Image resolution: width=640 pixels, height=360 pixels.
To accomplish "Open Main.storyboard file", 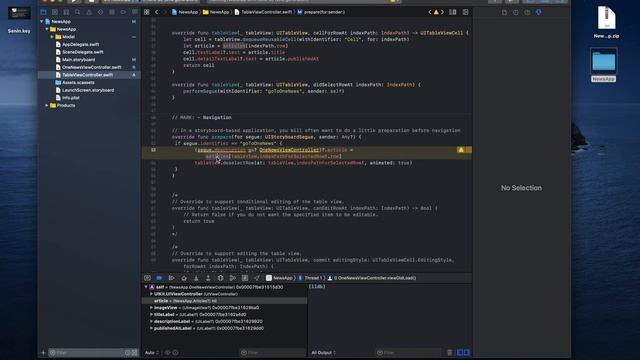I will pos(79,60).
